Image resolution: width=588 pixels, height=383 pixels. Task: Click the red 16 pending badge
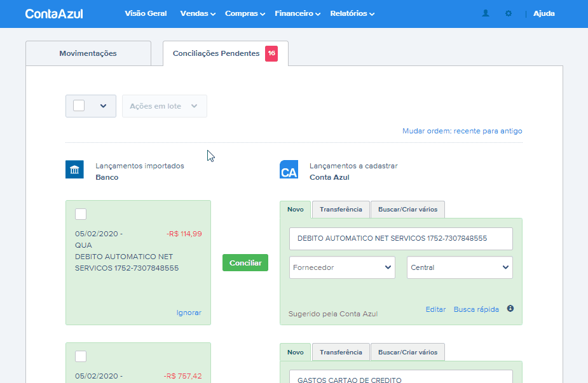point(271,53)
